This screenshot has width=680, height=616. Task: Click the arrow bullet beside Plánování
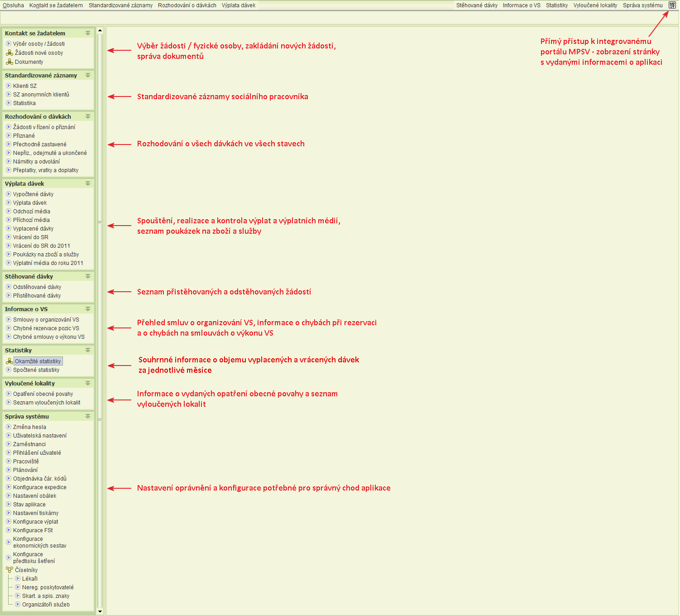[x=9, y=470]
